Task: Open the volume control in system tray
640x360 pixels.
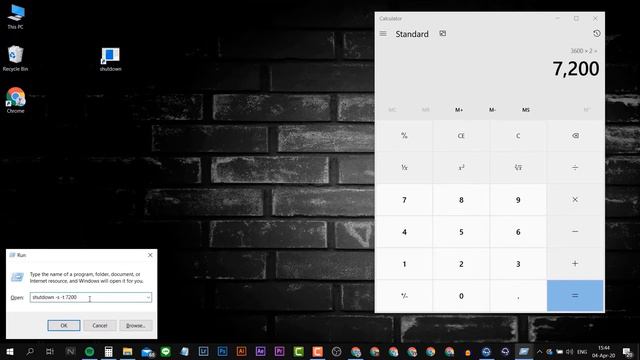Action: [569, 351]
